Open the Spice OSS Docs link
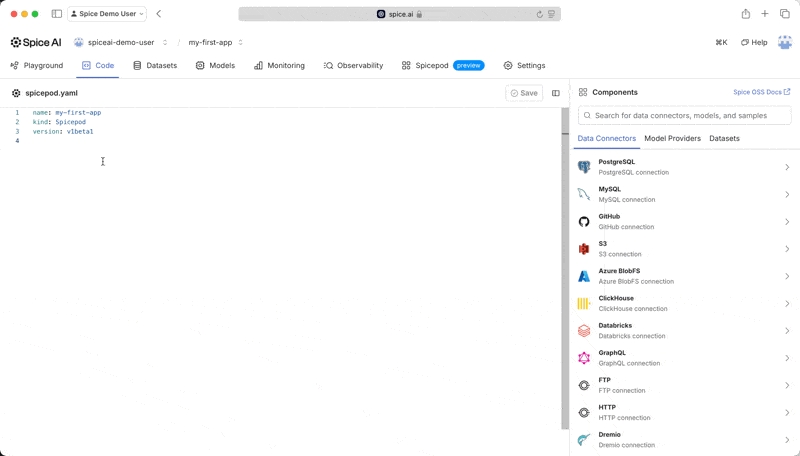This screenshot has width=800, height=456. [761, 92]
